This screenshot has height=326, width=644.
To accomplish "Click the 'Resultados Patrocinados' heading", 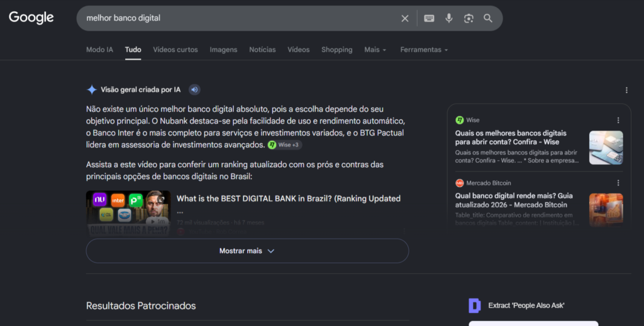I will 141,306.
